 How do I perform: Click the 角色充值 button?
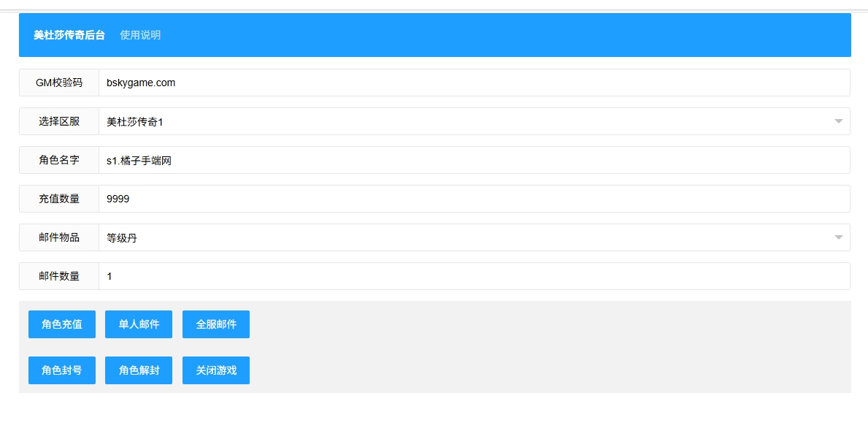coord(62,324)
